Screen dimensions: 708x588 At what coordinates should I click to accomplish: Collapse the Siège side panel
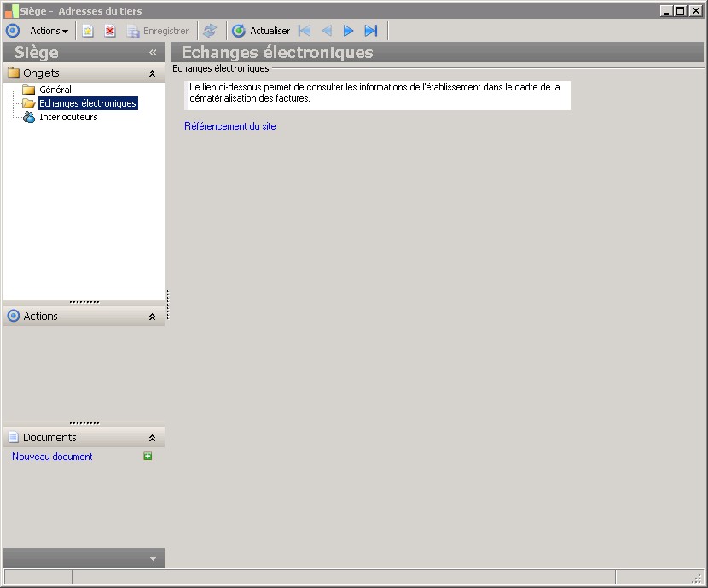pyautogui.click(x=153, y=52)
